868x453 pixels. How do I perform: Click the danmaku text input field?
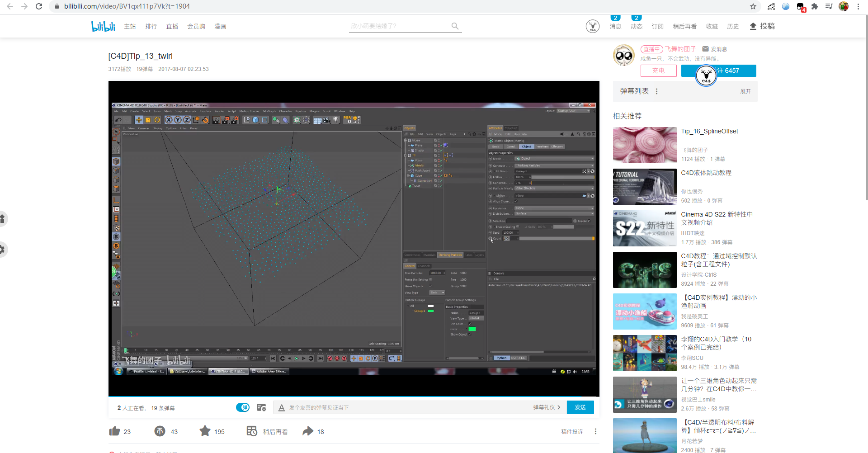click(407, 408)
